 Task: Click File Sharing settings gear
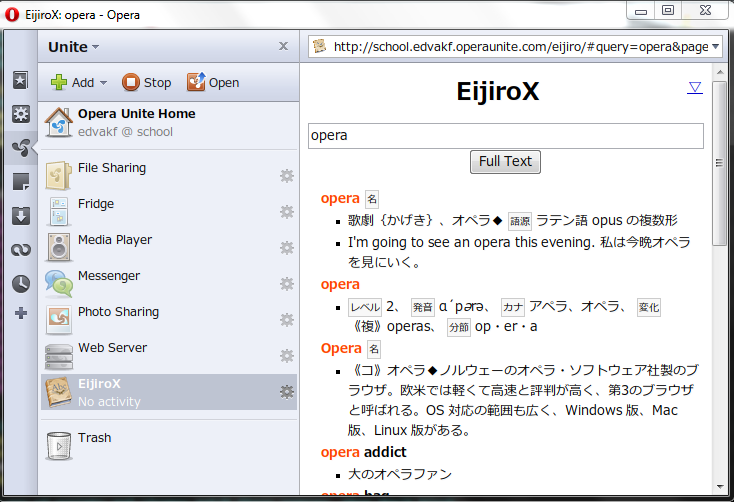(286, 176)
